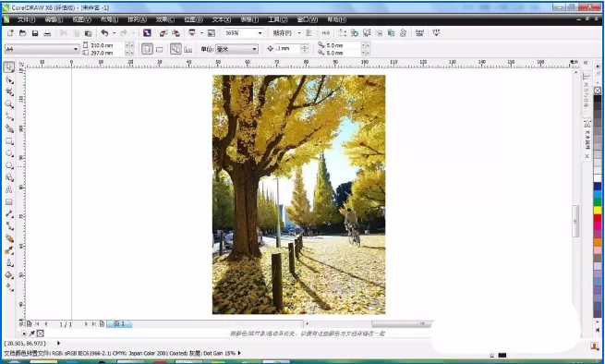Select the Rectangle tool
The width and height of the screenshot is (605, 364).
[9, 141]
